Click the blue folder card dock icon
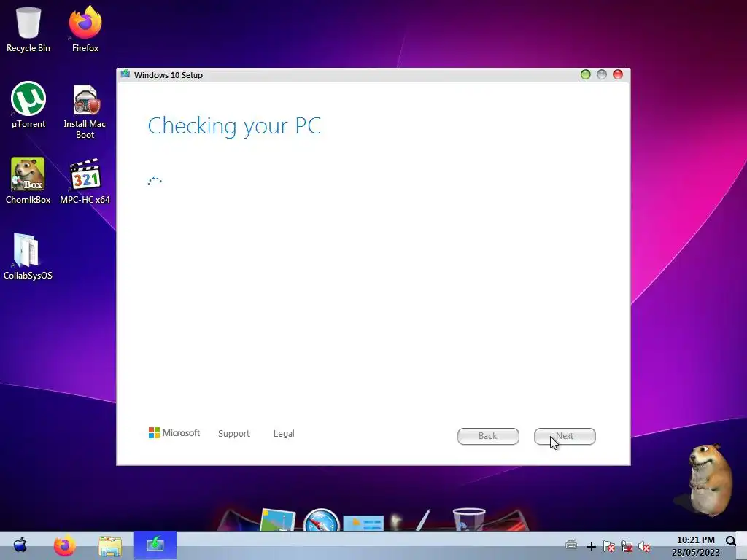 pyautogui.click(x=363, y=523)
